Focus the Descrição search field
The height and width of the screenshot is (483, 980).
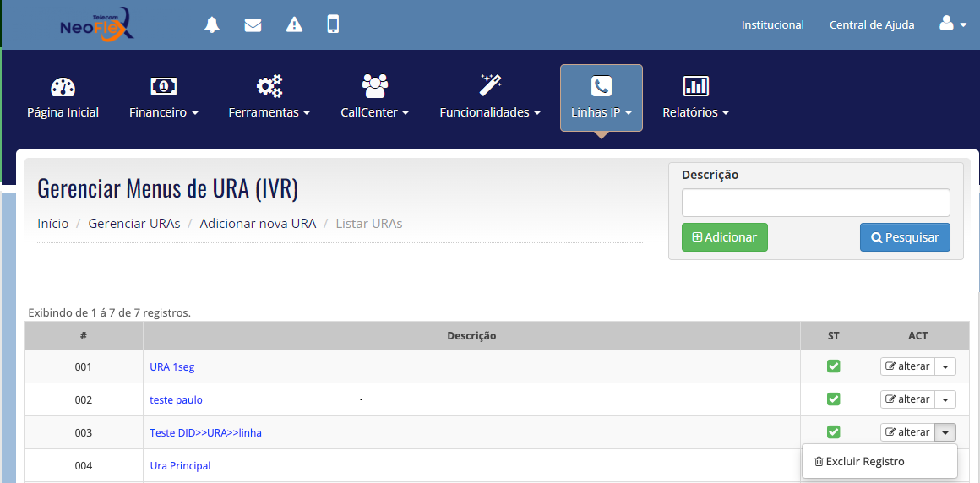(815, 203)
